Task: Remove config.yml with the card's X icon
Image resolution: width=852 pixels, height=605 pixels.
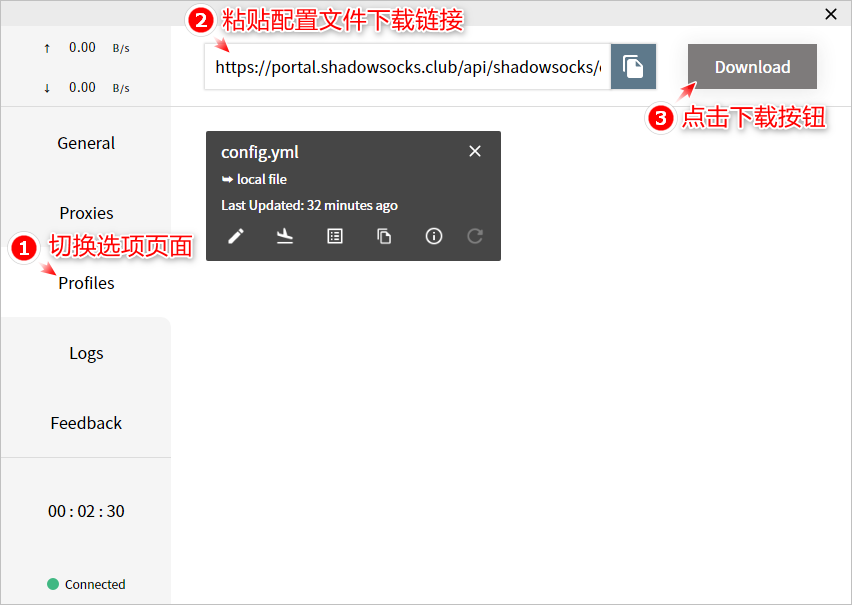Action: coord(475,151)
